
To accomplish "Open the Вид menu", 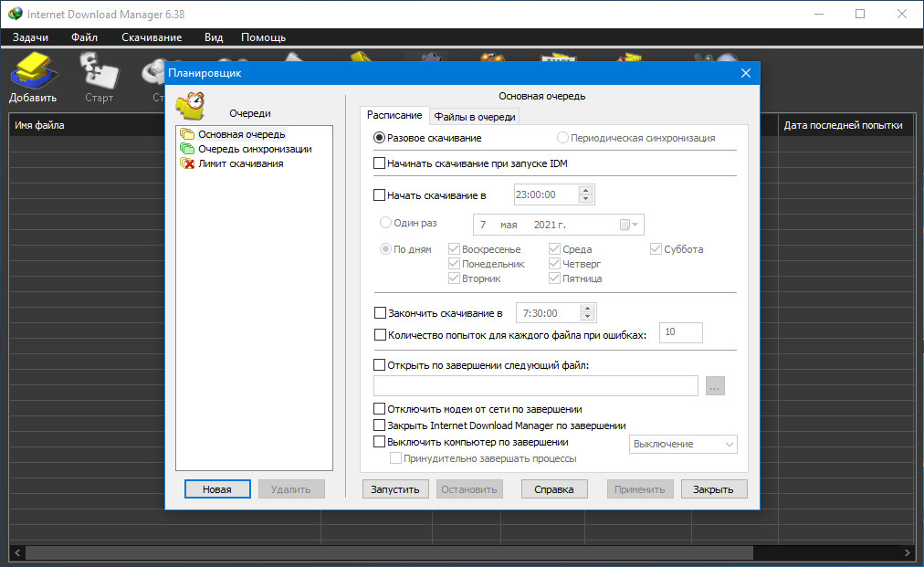I will click(x=214, y=37).
